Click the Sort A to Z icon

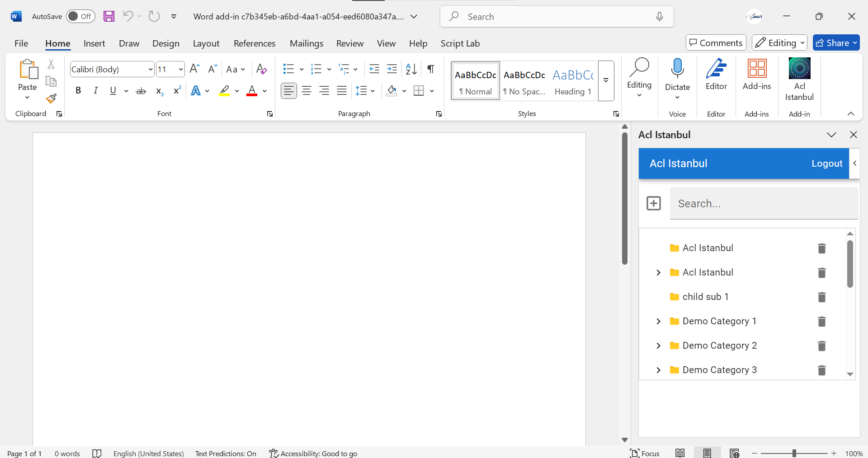[411, 69]
